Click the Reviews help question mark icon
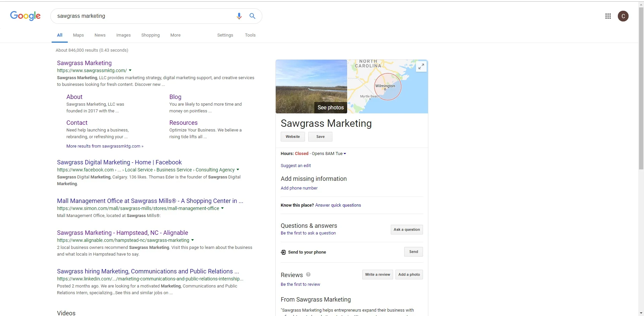644x316 pixels. [x=308, y=274]
